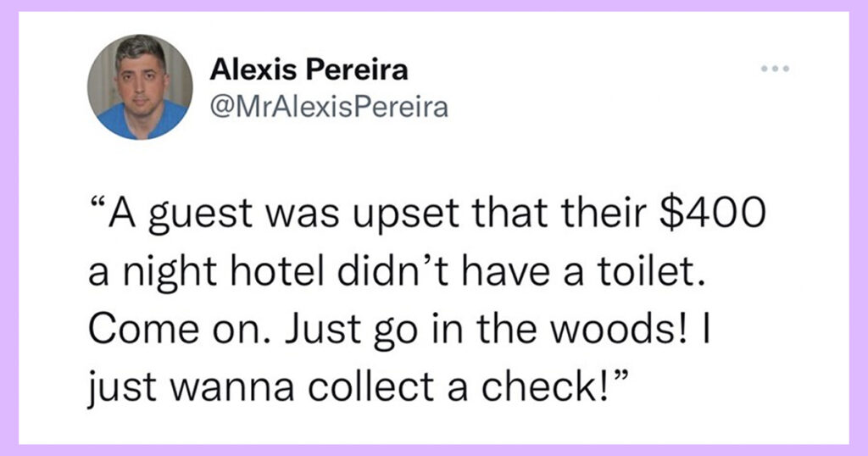Visit the @MrAlexisPereira handle link
The width and height of the screenshot is (868, 456).
coord(330,107)
